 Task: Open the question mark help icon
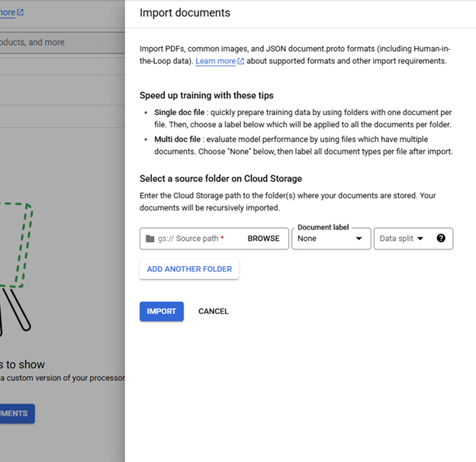click(x=441, y=239)
